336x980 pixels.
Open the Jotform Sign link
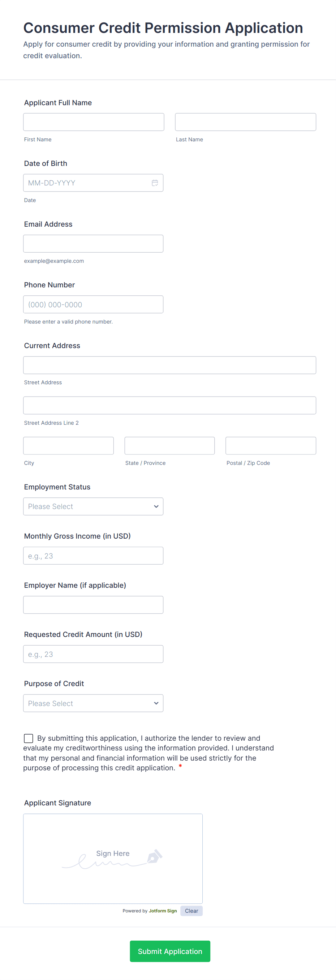163,911
